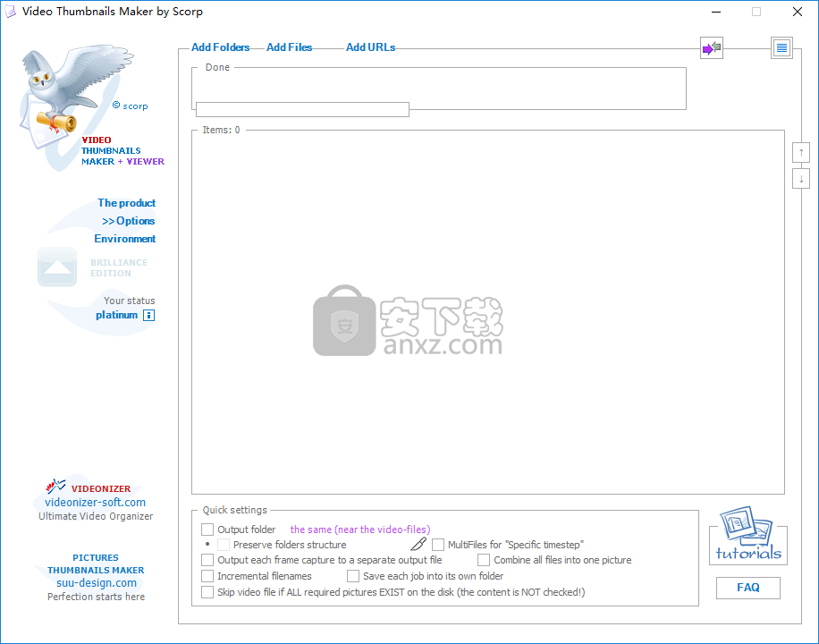Screen dimensions: 819x644
Task: Open the Add Files tab
Action: click(290, 47)
